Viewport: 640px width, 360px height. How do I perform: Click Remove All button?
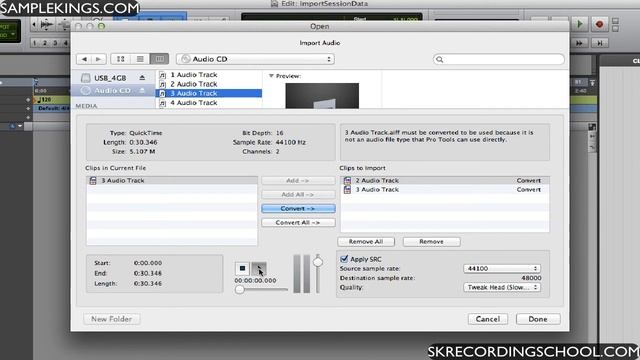click(366, 242)
